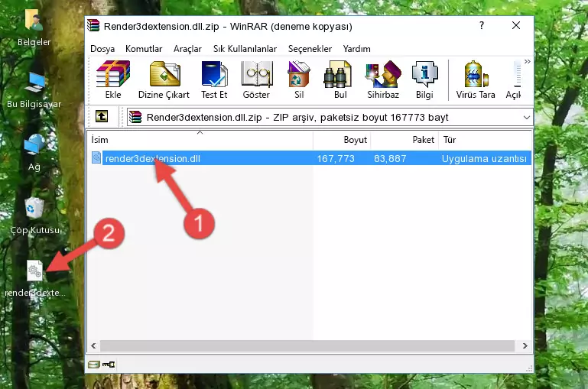Click the partially visible Açıklama toolbar icon
588x389 pixels.
pos(514,79)
